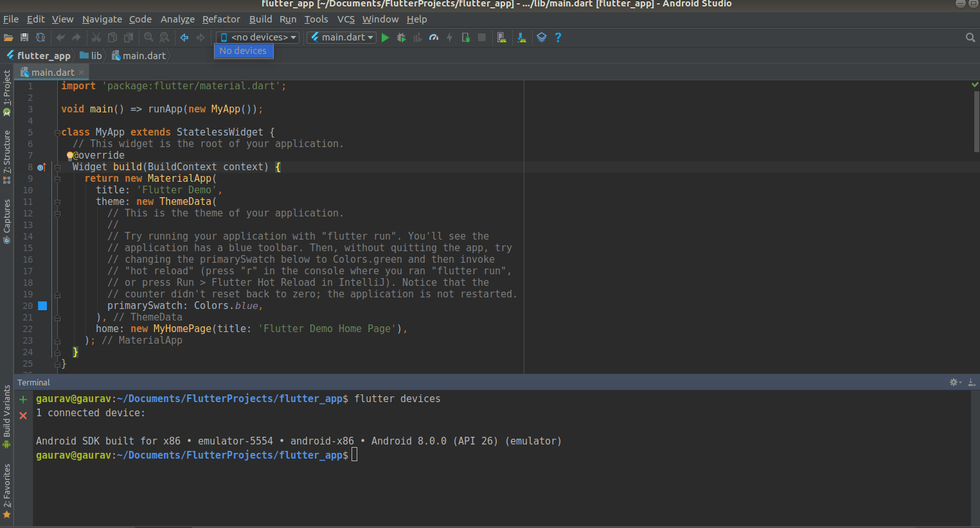Open the Navigate menu
The height and width of the screenshot is (528, 980).
pos(102,19)
